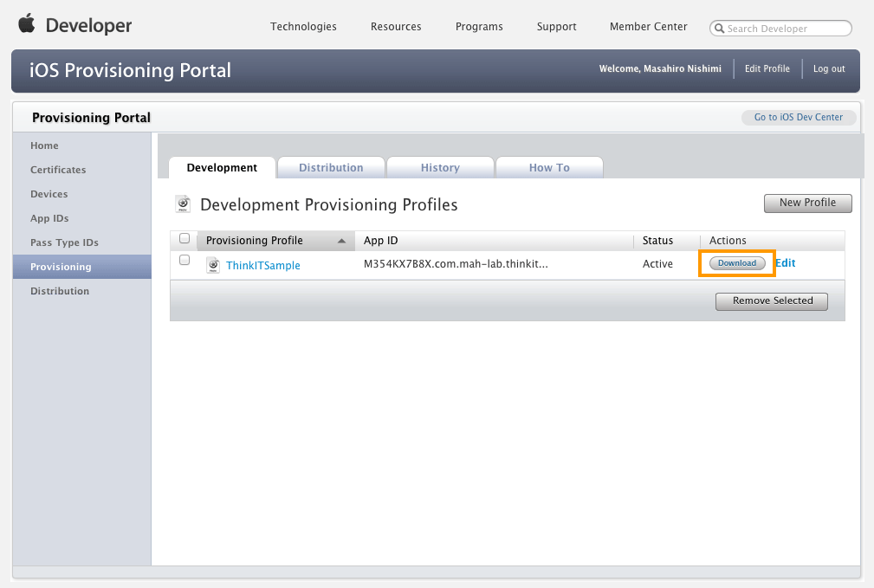Open the ThinkITSample profile link

(x=263, y=266)
